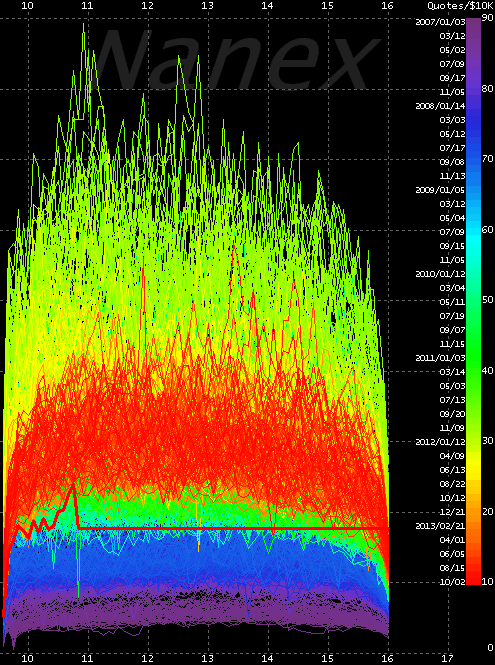The image size is (495, 665).
Task: Select the 2008/01/14 legend date label
Action: pyautogui.click(x=440, y=106)
